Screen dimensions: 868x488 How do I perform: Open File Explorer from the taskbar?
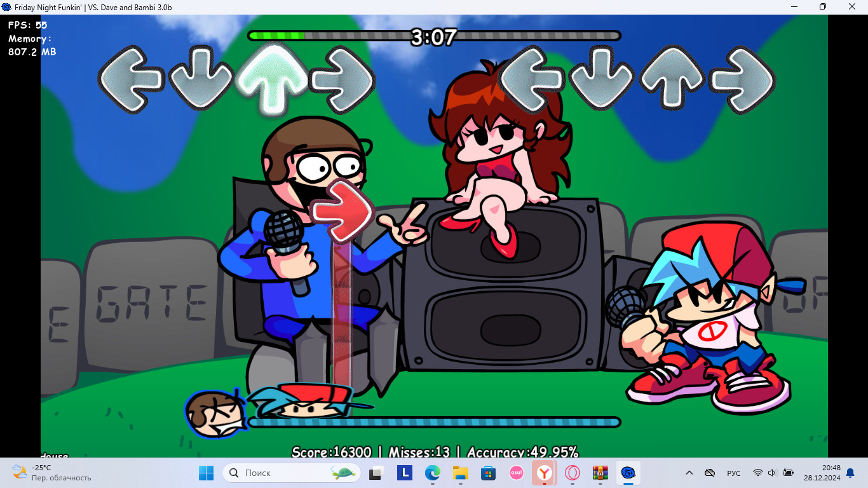click(x=461, y=473)
